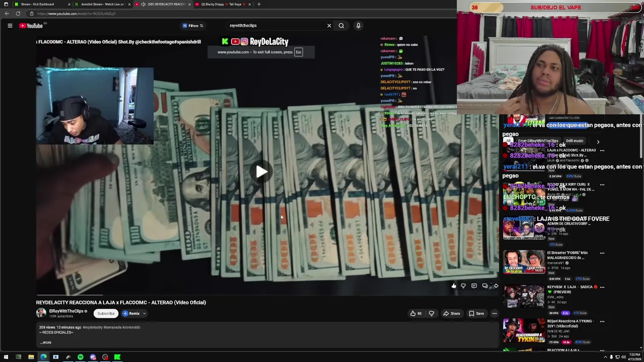The width and height of the screenshot is (644, 362).
Task: Click the browser address bar URL
Action: (76, 14)
